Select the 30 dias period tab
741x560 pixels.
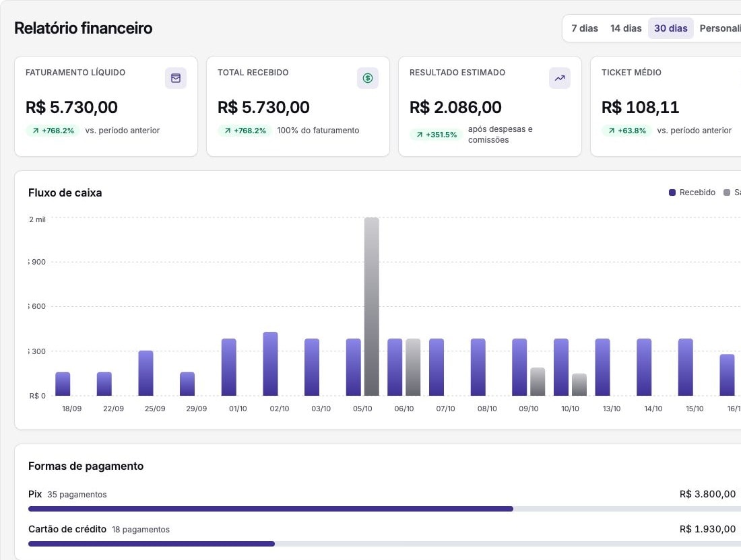(x=670, y=28)
